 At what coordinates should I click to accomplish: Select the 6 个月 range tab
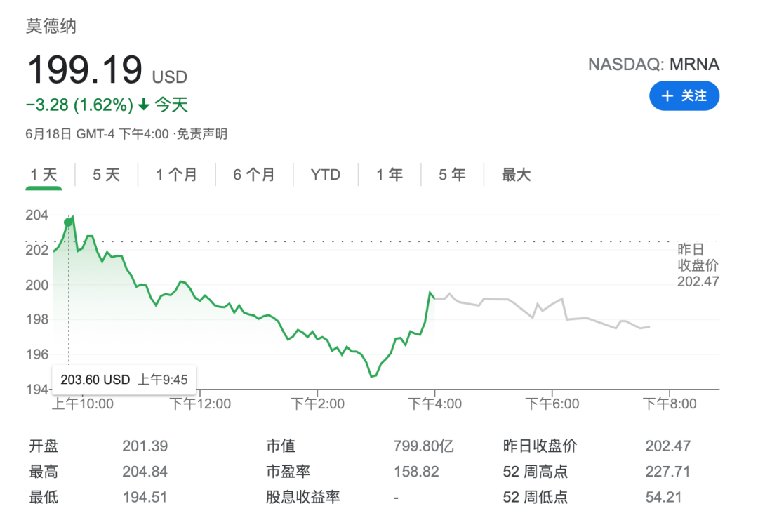click(x=254, y=175)
